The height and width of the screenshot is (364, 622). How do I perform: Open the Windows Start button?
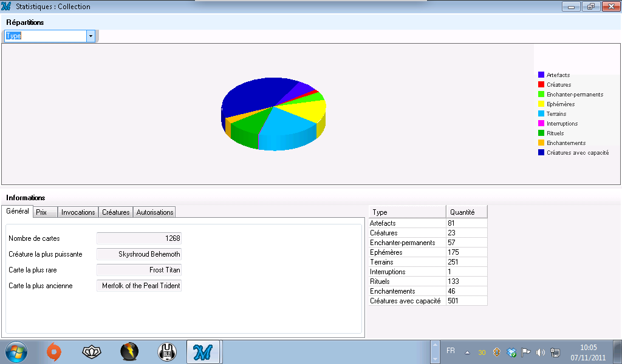16,352
